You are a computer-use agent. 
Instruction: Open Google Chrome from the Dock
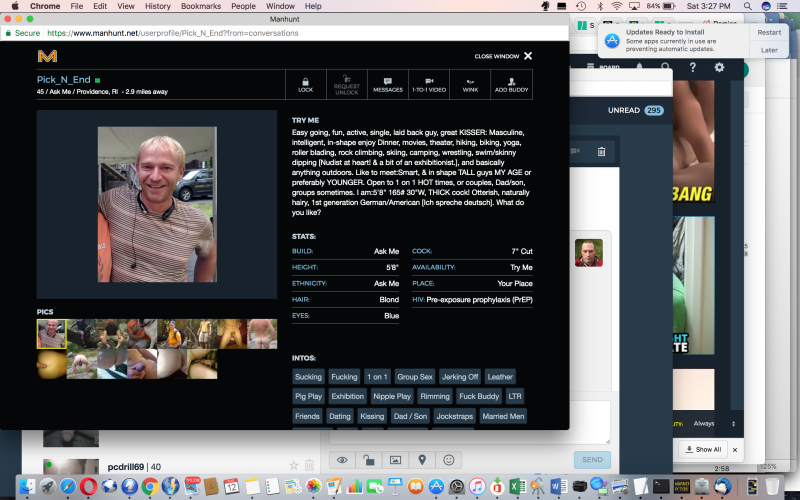tap(149, 486)
